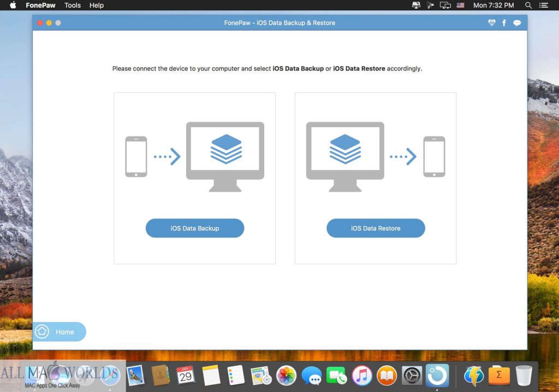Open the diamond upgrade icon in title bar
The image size is (559, 392).
[492, 23]
